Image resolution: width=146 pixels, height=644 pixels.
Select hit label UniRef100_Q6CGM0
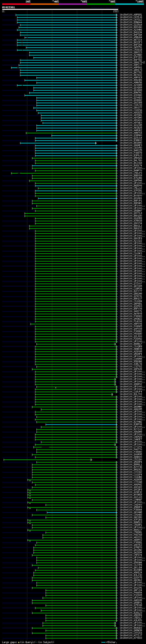coord(131,517)
